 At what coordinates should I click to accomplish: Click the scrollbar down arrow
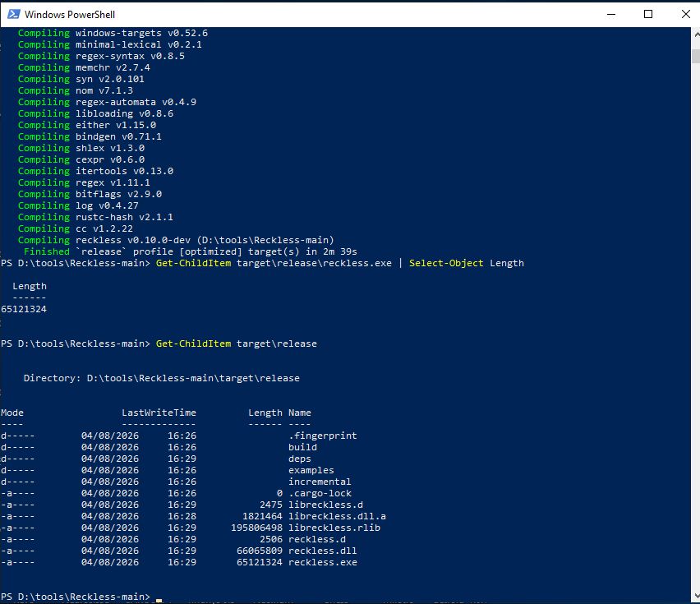click(x=696, y=597)
